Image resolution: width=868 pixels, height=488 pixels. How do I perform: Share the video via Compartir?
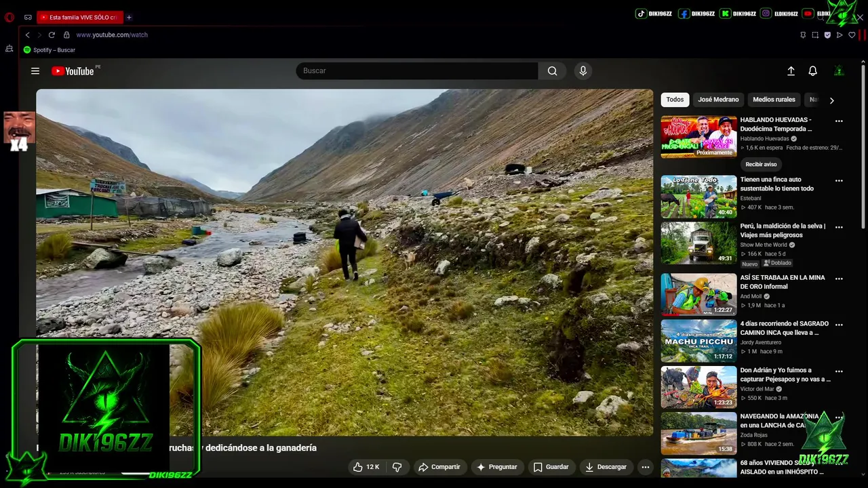point(439,467)
